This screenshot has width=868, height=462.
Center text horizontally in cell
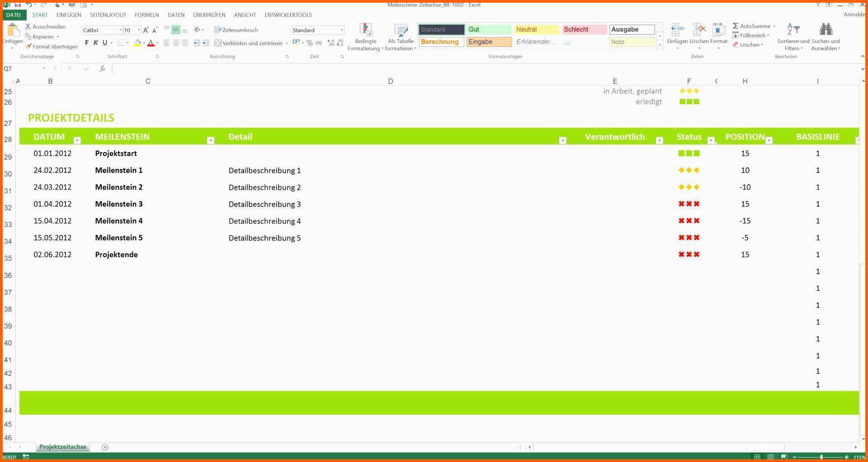point(176,43)
